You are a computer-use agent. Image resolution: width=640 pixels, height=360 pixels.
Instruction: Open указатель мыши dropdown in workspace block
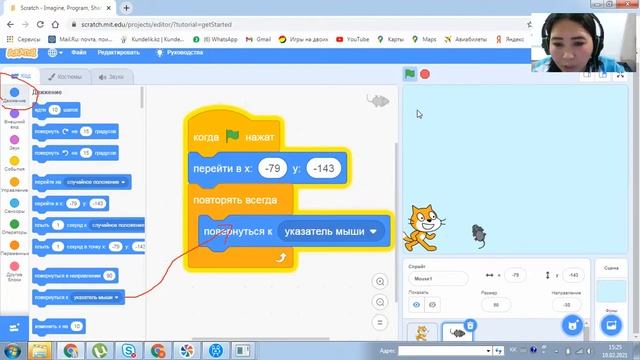(x=331, y=231)
